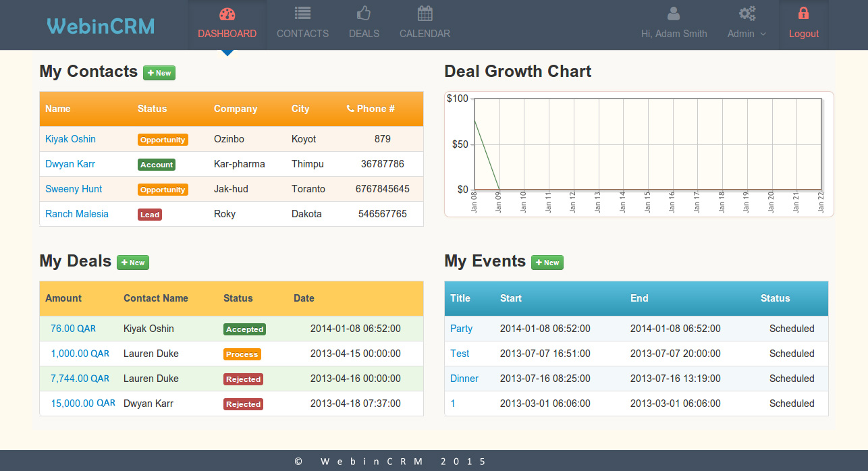Click the Account badge for Dwyan Karr
The height and width of the screenshot is (471, 868).
[x=157, y=165]
